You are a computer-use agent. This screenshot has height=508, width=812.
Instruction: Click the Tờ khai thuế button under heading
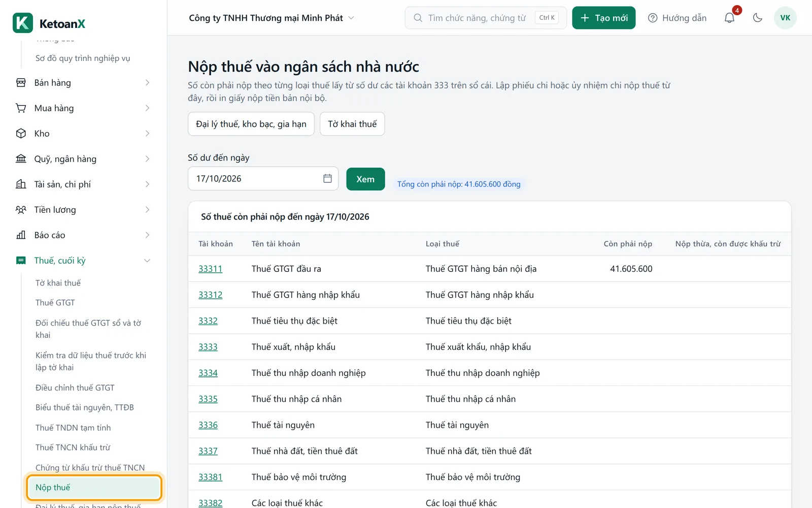352,124
